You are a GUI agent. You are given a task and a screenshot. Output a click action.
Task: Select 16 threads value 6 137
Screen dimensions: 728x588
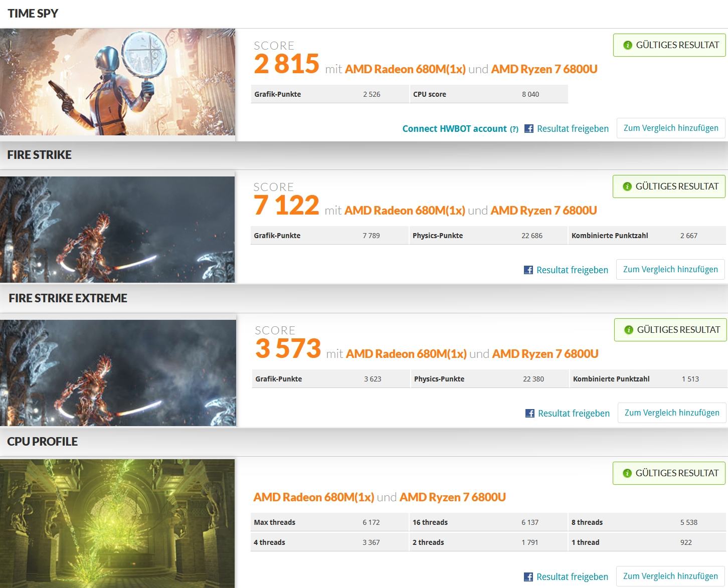coord(530,522)
